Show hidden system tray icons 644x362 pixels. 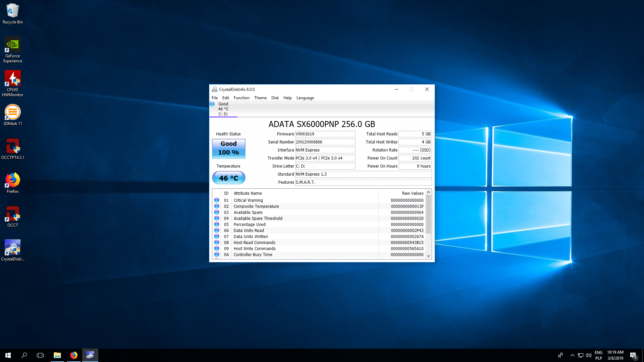573,355
